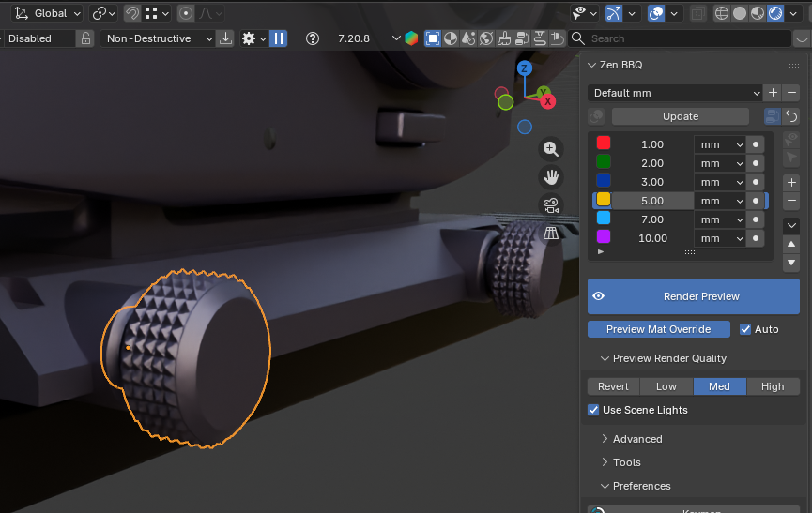Open the Non-Destructive mode dropdown
This screenshot has width=812, height=513.
coord(159,38)
